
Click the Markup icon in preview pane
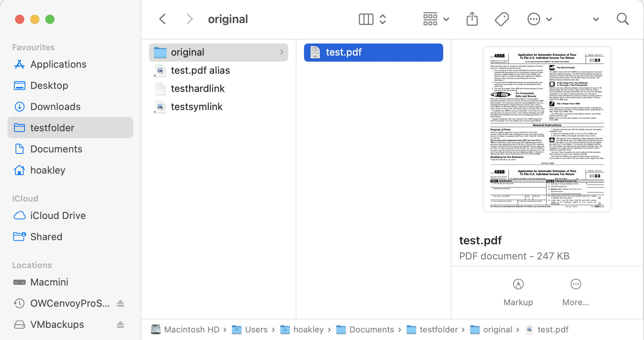tap(518, 284)
